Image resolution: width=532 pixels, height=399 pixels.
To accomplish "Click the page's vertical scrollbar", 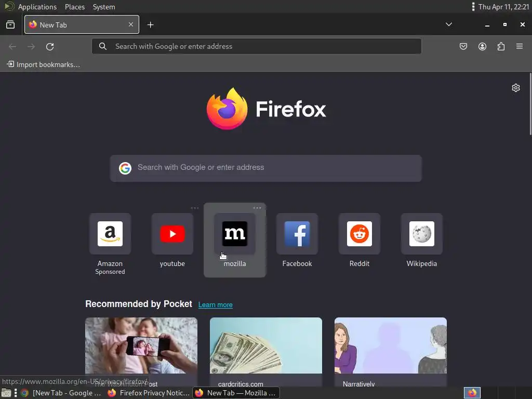I will pos(530,104).
